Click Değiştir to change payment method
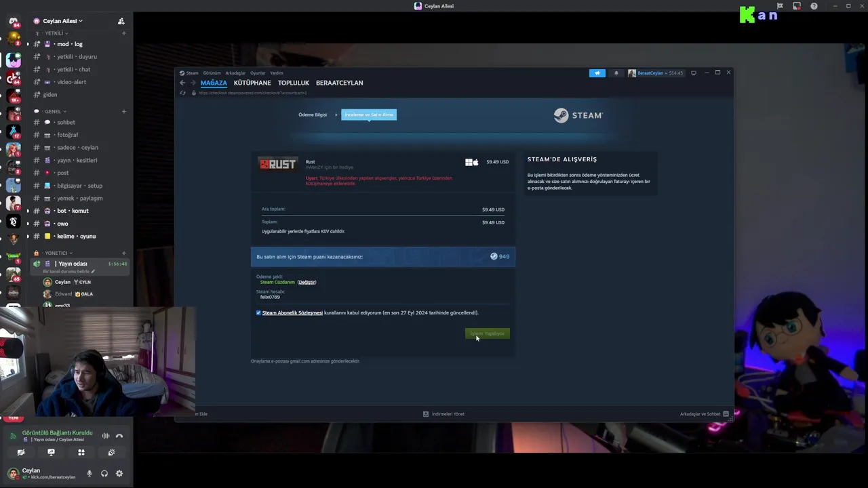The width and height of the screenshot is (868, 488). click(307, 282)
